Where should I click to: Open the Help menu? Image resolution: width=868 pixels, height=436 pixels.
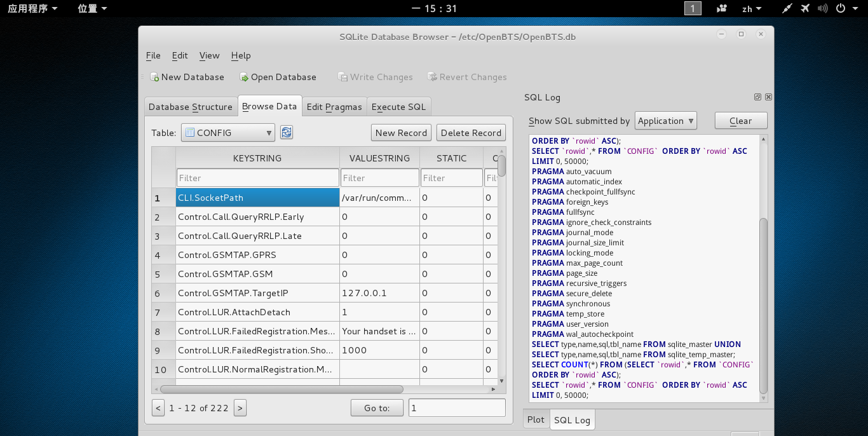click(241, 55)
